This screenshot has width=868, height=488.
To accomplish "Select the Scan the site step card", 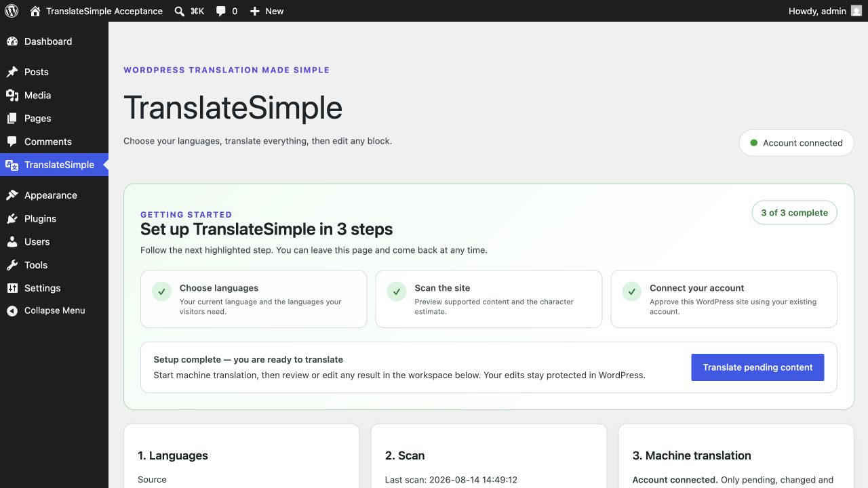I will [x=488, y=299].
